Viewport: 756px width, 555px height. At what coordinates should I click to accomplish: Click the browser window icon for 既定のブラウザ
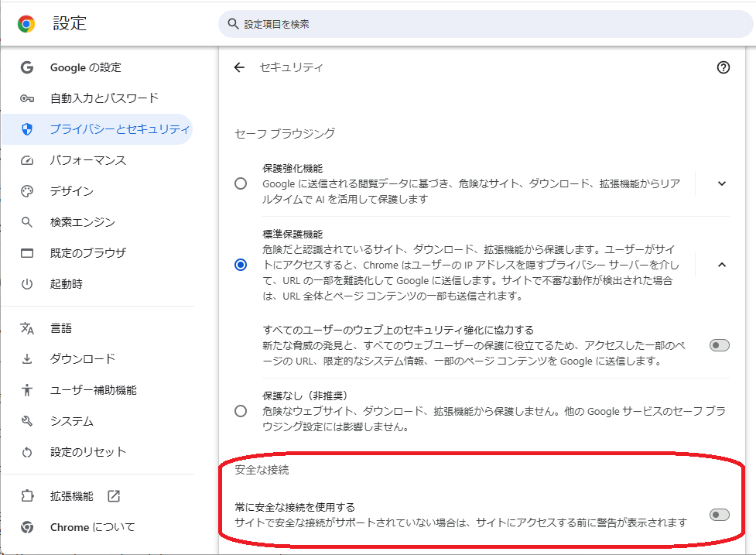(27, 253)
